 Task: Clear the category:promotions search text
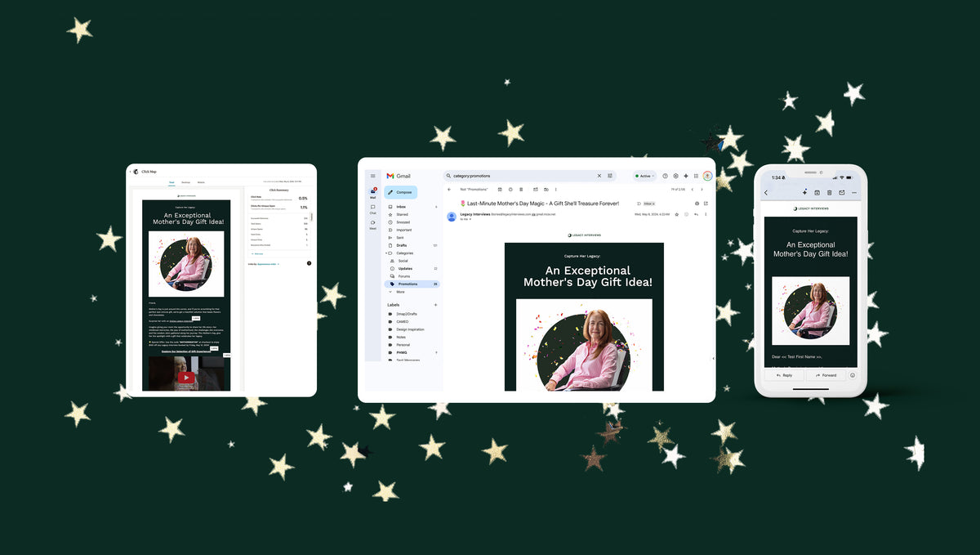tap(599, 176)
